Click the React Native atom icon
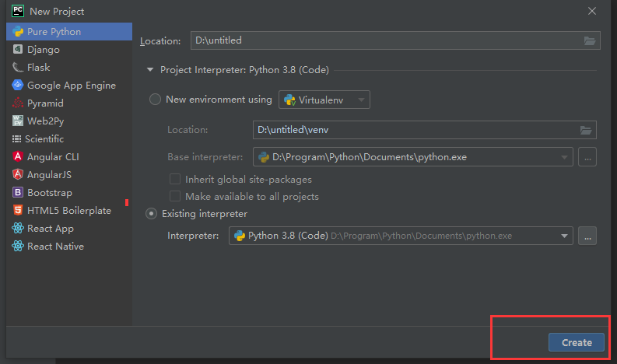 (x=18, y=246)
